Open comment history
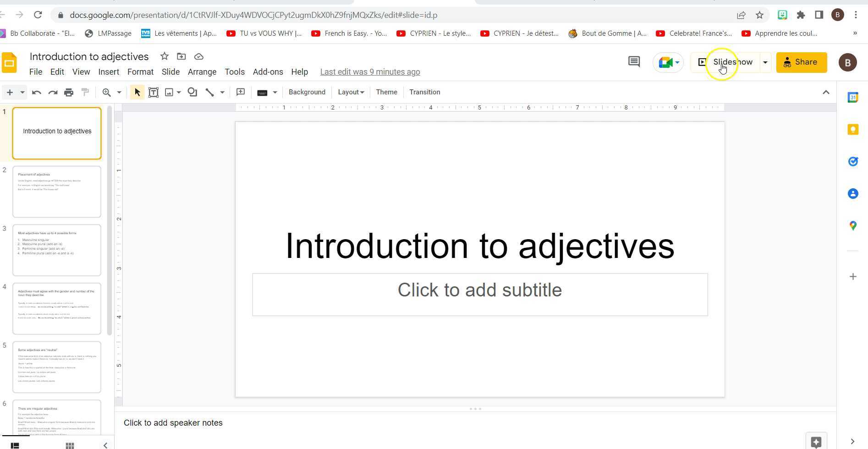 (634, 61)
